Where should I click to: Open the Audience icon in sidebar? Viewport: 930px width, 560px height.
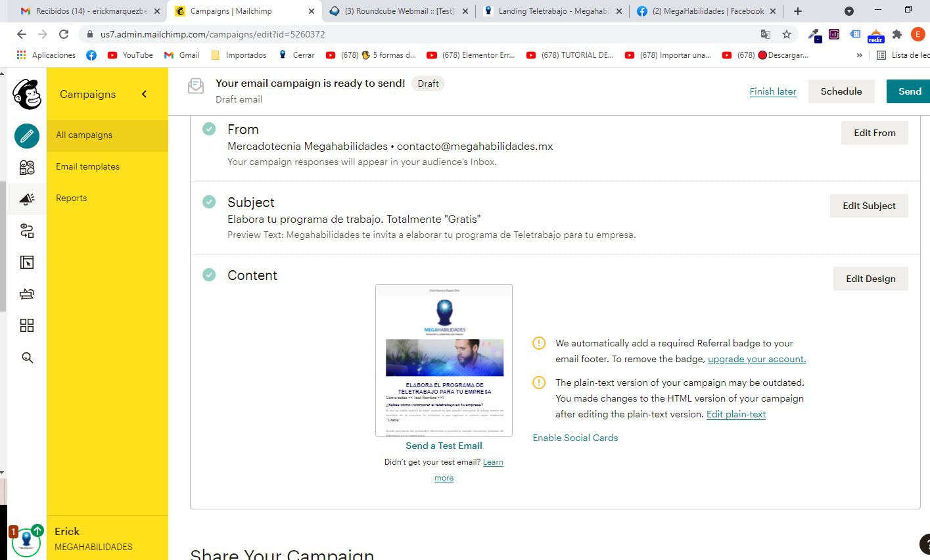(27, 168)
